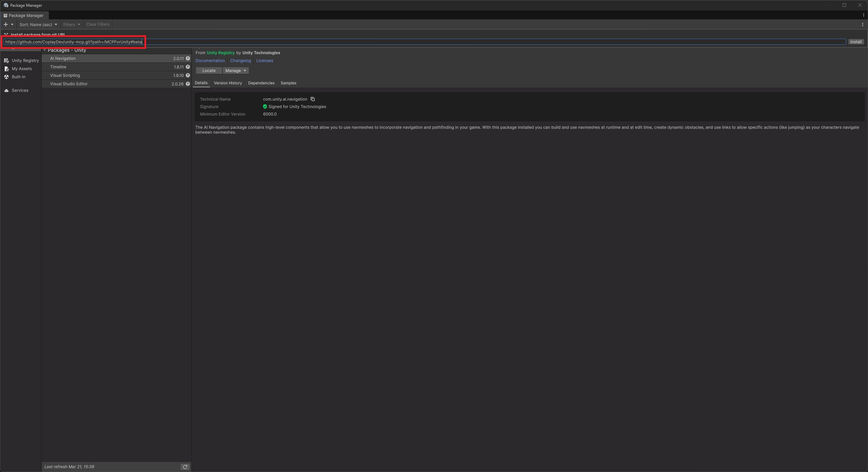Screen dimensions: 868x472
Task: Open the Changelog link
Action: (x=240, y=61)
